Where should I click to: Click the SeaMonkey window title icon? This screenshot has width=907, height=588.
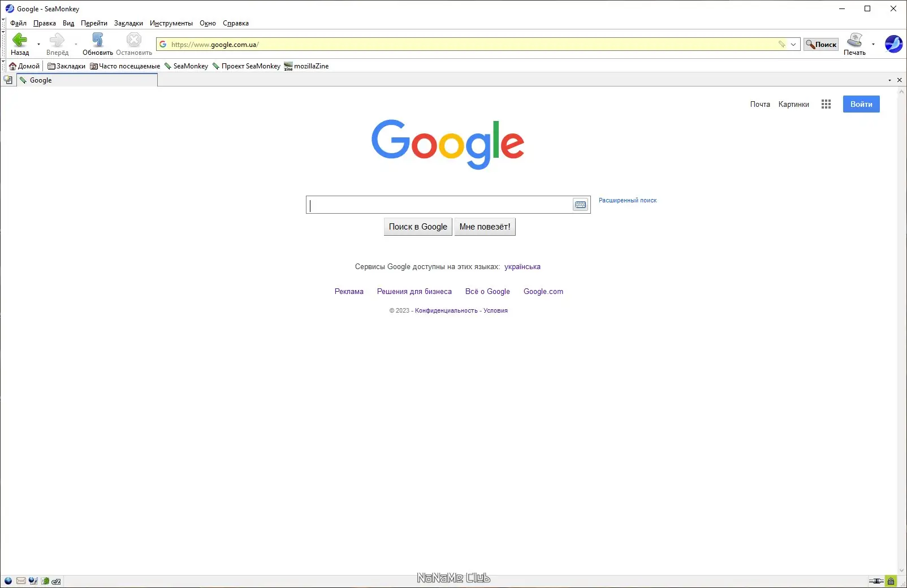pyautogui.click(x=9, y=8)
